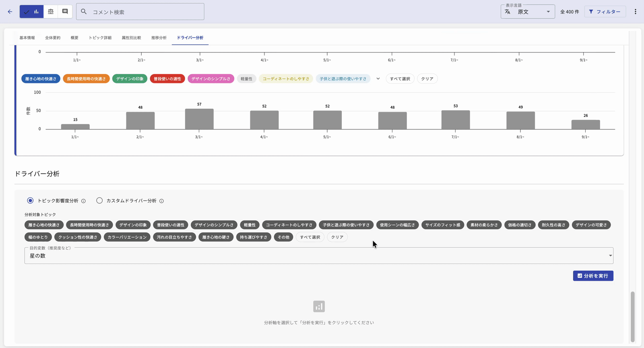Deselect 価格の適切さ analysis topic chip
Image resolution: width=644 pixels, height=348 pixels.
tap(520, 225)
